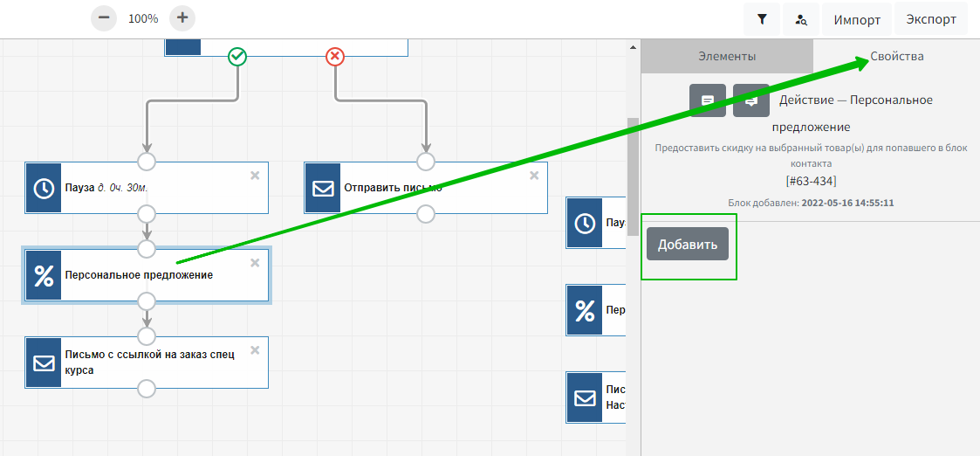Zoom in the canvas with plus button
The width and height of the screenshot is (980, 456).
pos(182,17)
